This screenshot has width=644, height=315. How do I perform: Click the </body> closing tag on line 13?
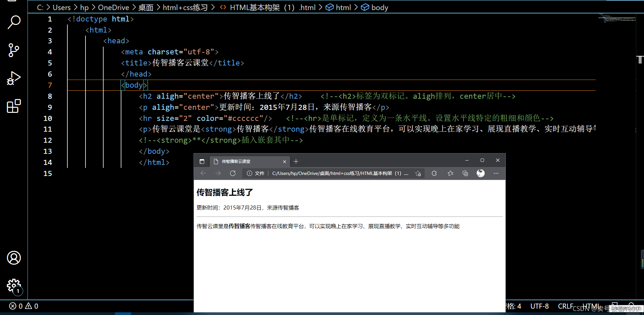(x=154, y=151)
